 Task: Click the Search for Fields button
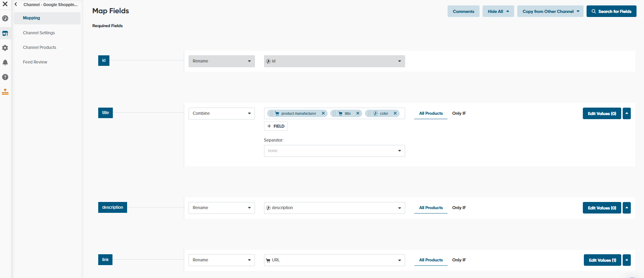pos(611,11)
